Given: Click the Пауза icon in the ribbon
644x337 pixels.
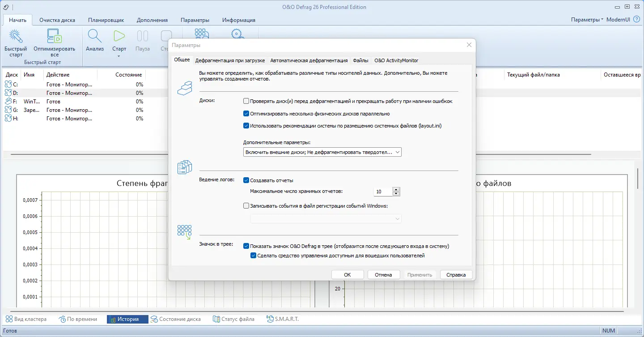Looking at the screenshot, I should click(x=143, y=36).
